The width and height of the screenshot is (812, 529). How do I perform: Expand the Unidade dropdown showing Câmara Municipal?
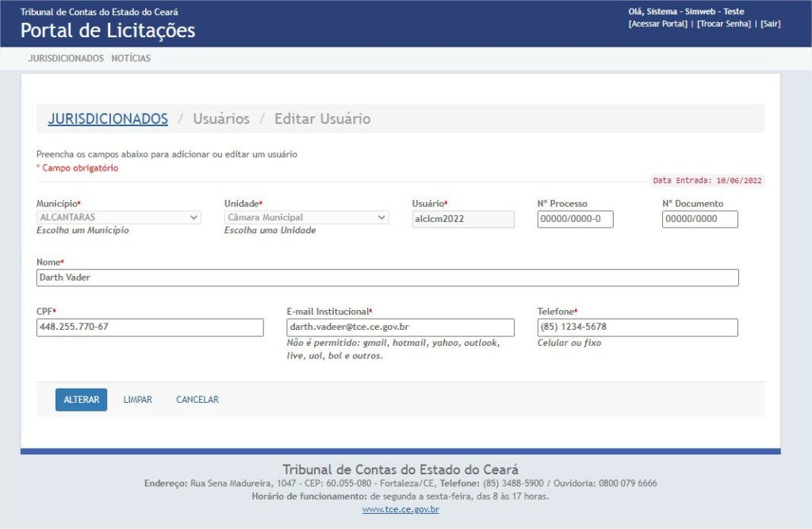click(306, 217)
